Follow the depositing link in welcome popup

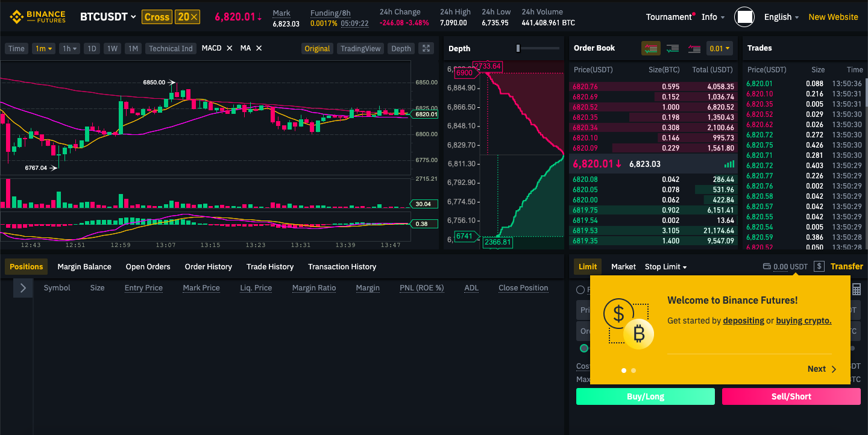(x=743, y=321)
